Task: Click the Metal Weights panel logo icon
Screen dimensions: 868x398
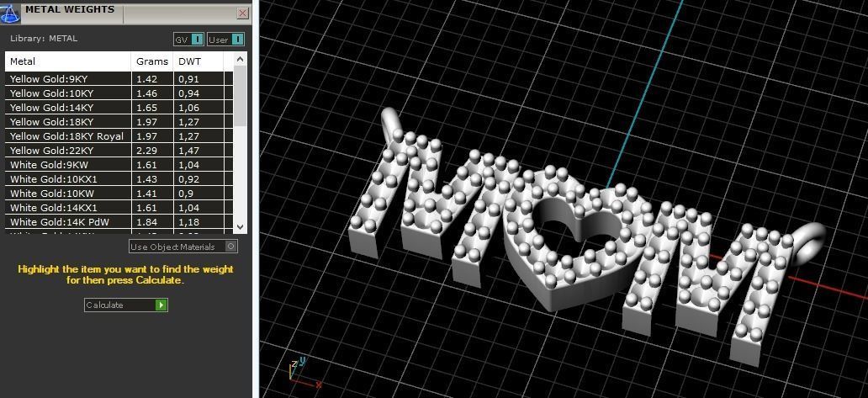Action: tap(10, 12)
